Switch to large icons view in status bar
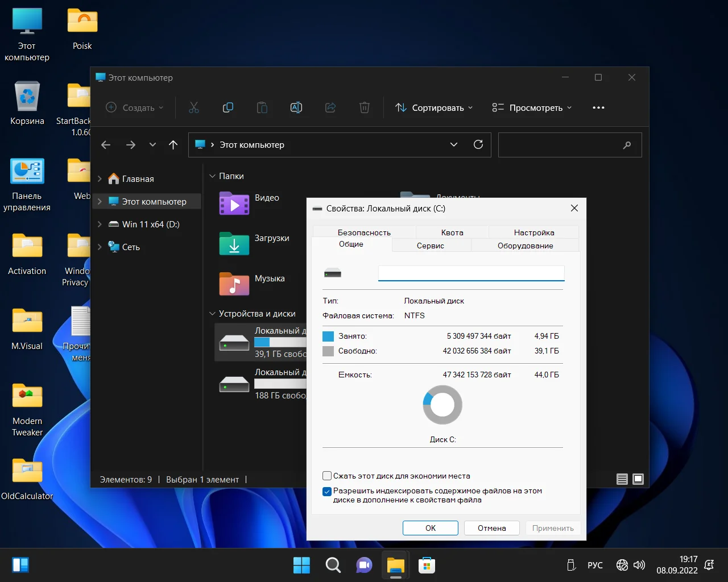Image resolution: width=728 pixels, height=582 pixels. [x=638, y=479]
